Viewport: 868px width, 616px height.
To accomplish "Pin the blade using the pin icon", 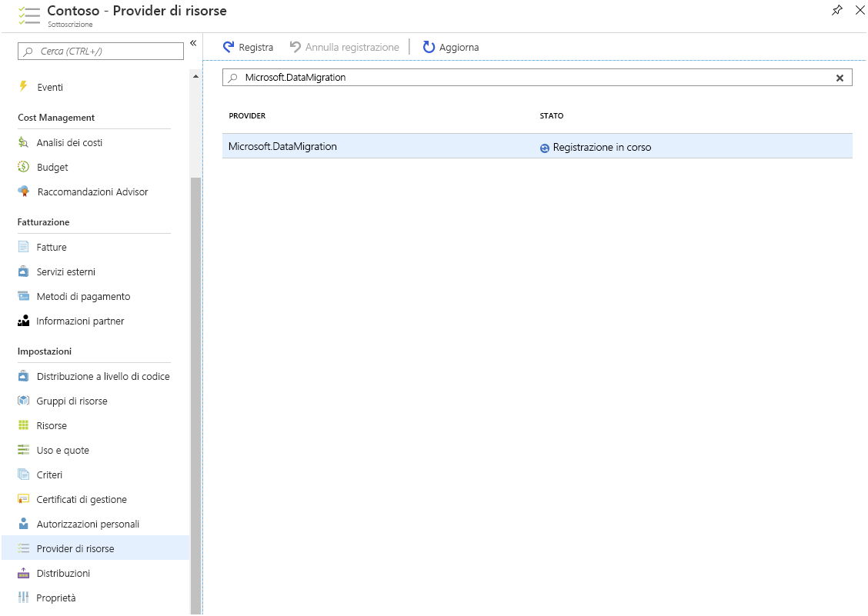I will (837, 10).
